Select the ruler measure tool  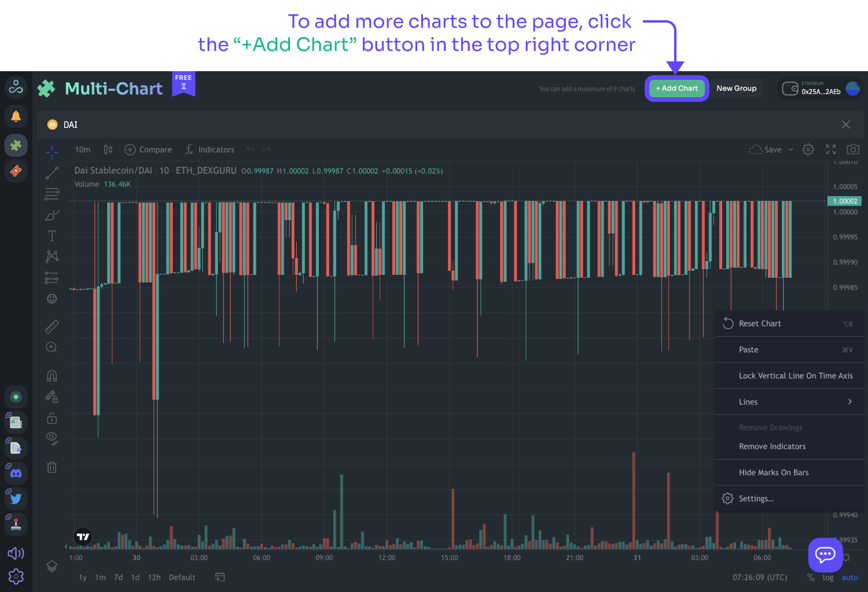tap(52, 327)
